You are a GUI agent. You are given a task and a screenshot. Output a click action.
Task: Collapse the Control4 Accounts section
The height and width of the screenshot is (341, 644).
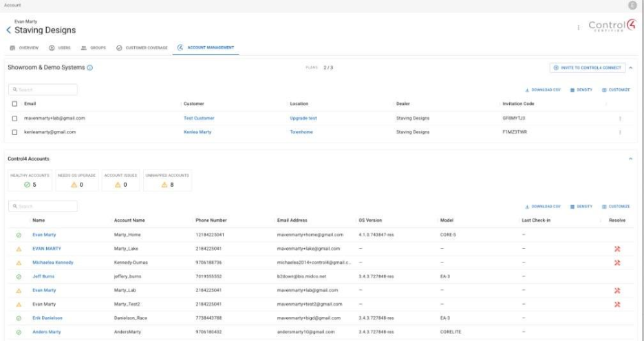point(630,158)
